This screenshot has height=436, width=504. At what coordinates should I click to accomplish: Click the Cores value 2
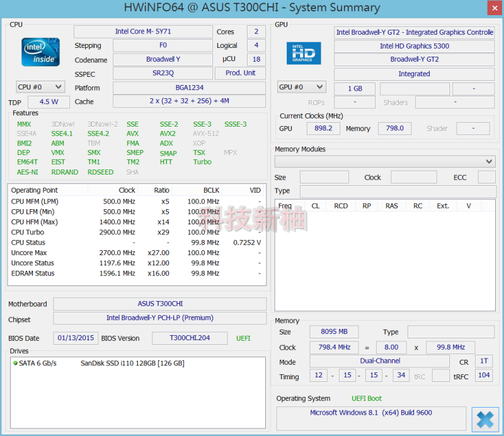tap(256, 32)
